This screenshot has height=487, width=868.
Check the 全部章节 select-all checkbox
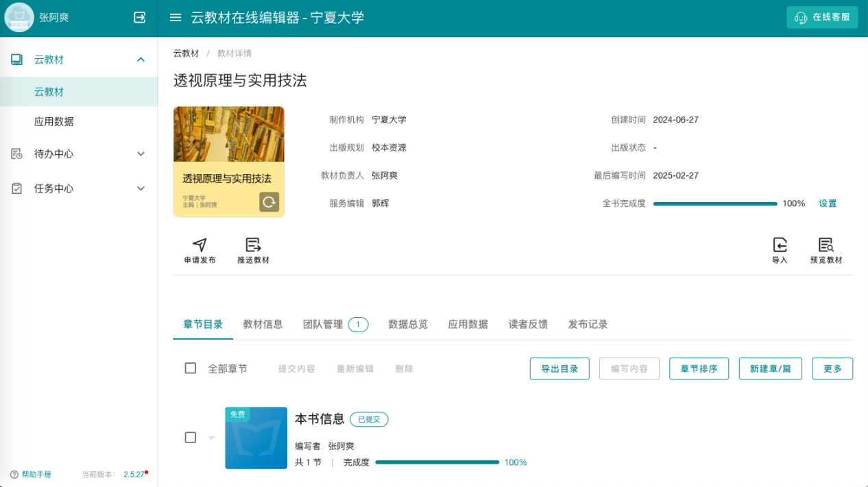(x=190, y=368)
